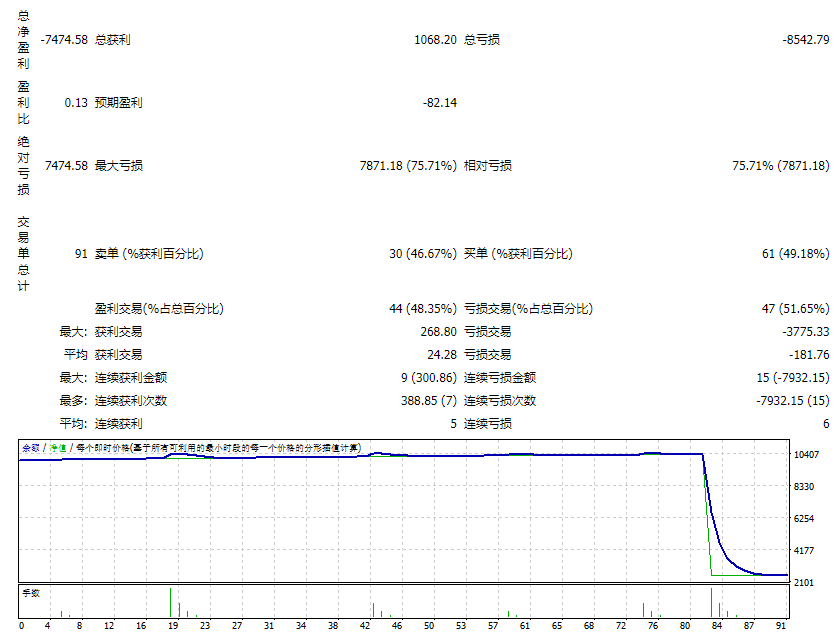
Task: Select the 亏损交易 value 47 (51.65%)
Action: point(795,309)
